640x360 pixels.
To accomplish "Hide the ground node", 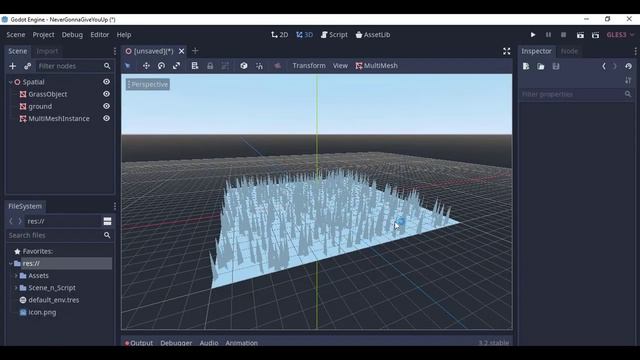I will 107,106.
